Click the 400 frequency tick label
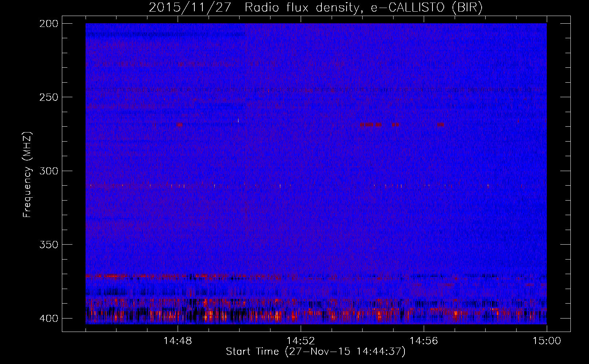Image resolution: width=589 pixels, height=364 pixels. 49,318
